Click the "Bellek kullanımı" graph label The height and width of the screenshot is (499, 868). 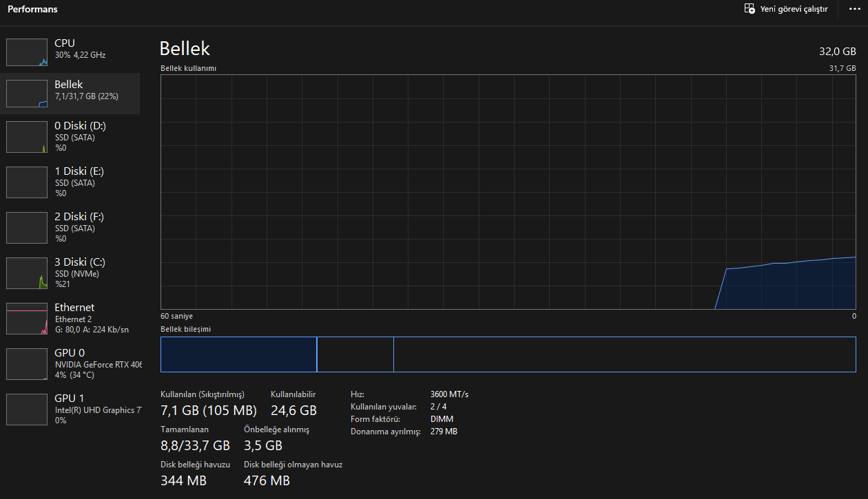coord(189,69)
